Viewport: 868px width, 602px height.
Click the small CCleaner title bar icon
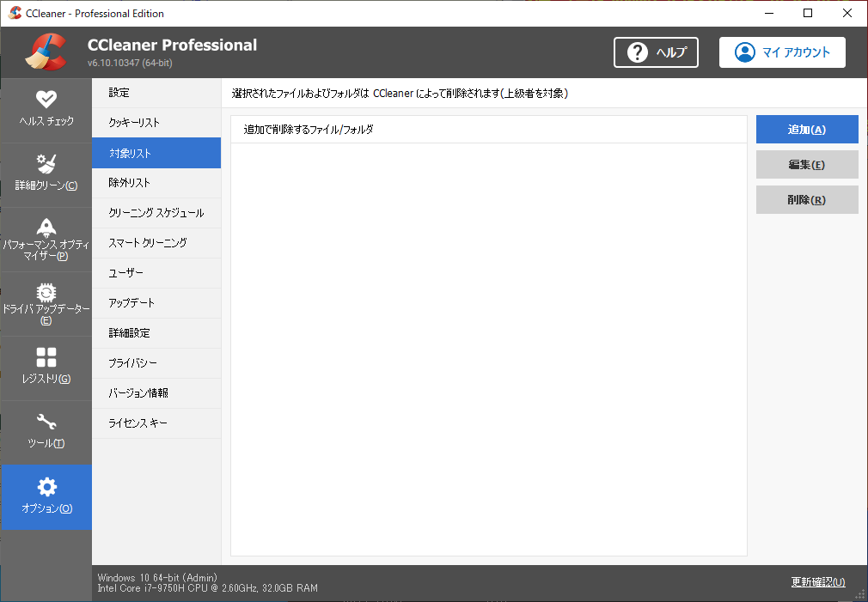pyautogui.click(x=15, y=13)
